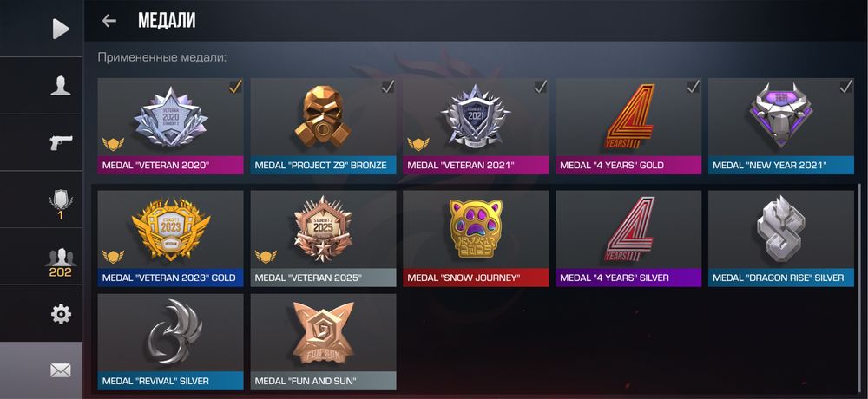Open the shield rank icon labeled 1
Image resolution: width=868 pixels, height=399 pixels.
pos(61,204)
